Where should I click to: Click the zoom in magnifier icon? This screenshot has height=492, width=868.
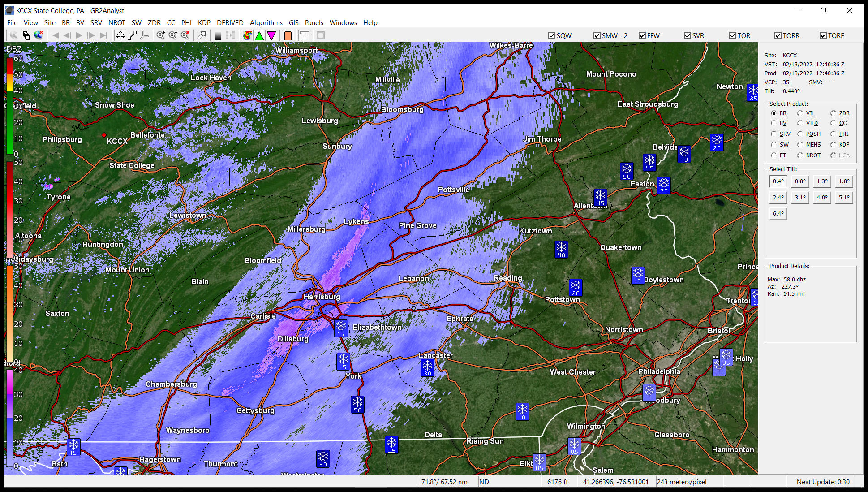coord(161,35)
